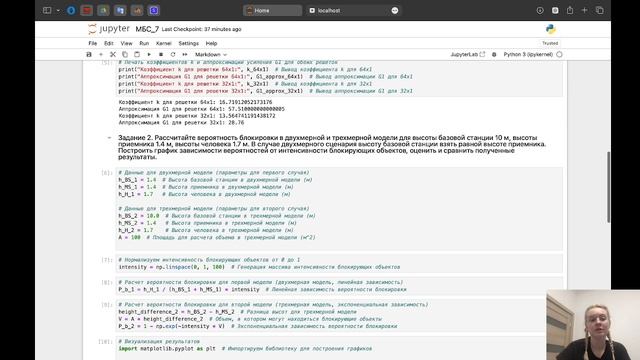Click output Аппроксимация G1 для решетки 32x1: 28.76
Image resolution: width=640 pixels, height=360 pixels.
[181, 122]
